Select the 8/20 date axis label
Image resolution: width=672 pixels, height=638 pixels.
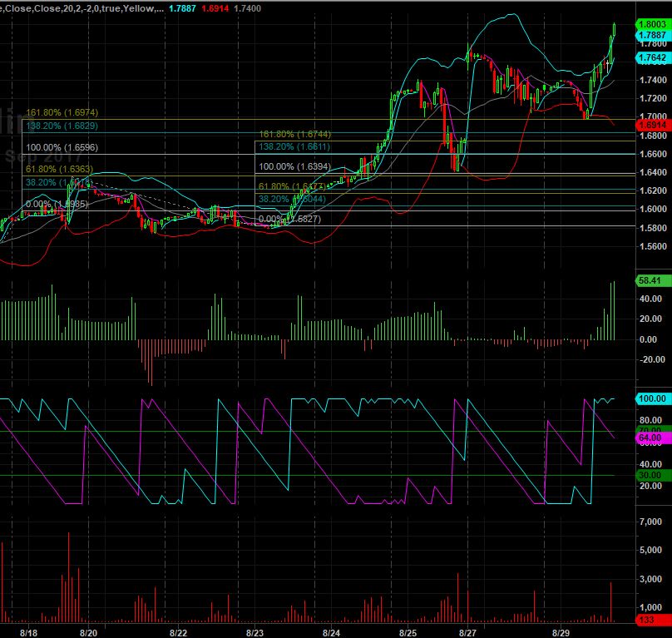[x=88, y=631]
